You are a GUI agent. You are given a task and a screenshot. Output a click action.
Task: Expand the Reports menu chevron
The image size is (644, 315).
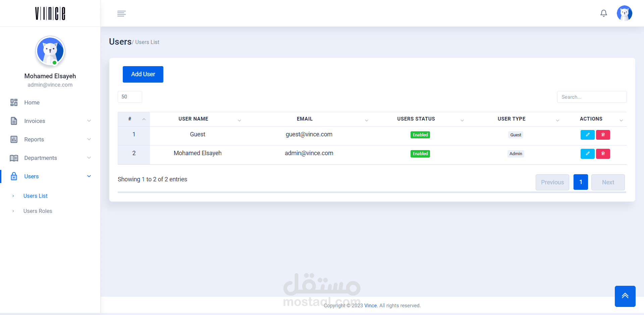click(89, 139)
